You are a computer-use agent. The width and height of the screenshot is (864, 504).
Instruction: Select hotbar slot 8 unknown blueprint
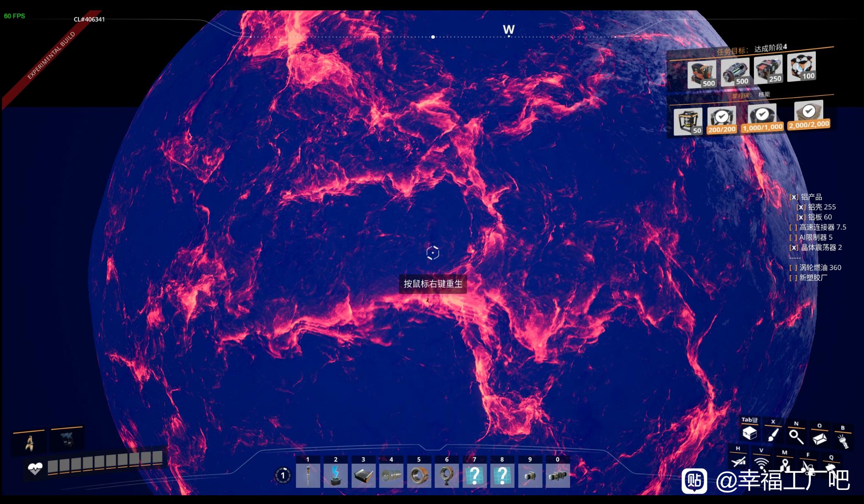tap(502, 475)
